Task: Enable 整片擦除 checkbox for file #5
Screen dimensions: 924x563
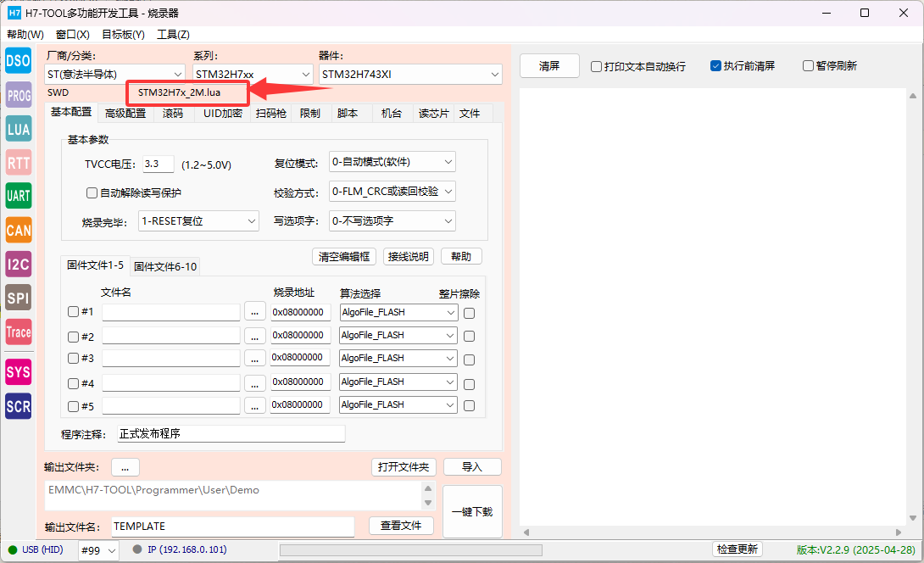Action: tap(469, 405)
